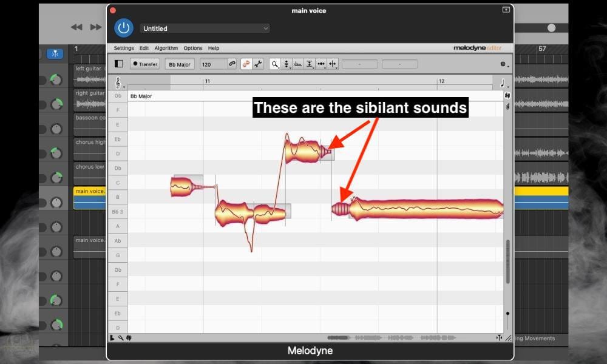This screenshot has width=607, height=364.
Task: Select the pitch tool
Action: [x=287, y=64]
